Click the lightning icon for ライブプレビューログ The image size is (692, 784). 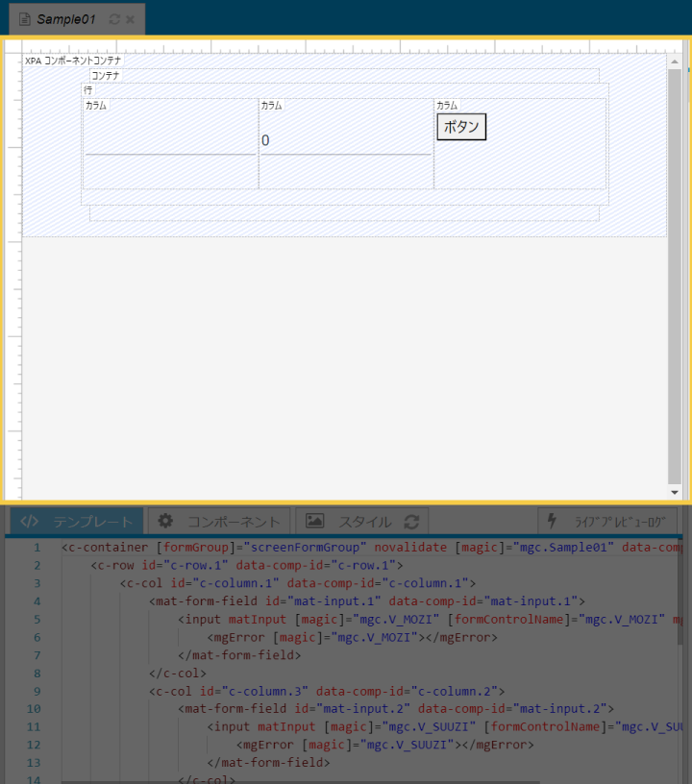(552, 521)
